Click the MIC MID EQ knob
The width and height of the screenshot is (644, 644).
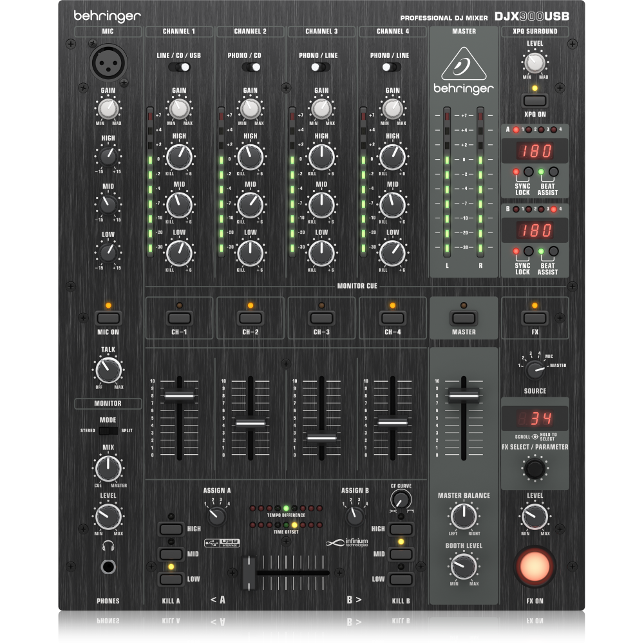108,204
